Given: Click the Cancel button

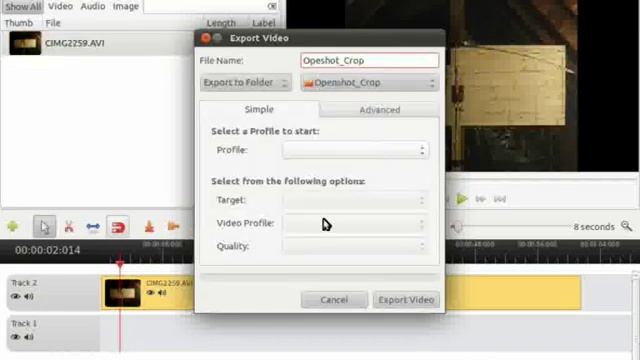Looking at the screenshot, I should [334, 300].
